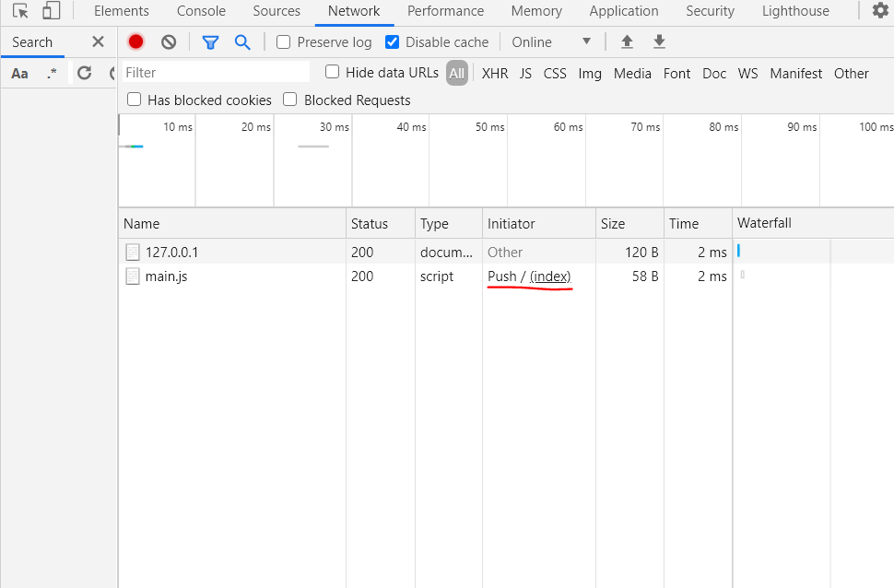
Task: Filter by Img requests
Action: tap(590, 74)
